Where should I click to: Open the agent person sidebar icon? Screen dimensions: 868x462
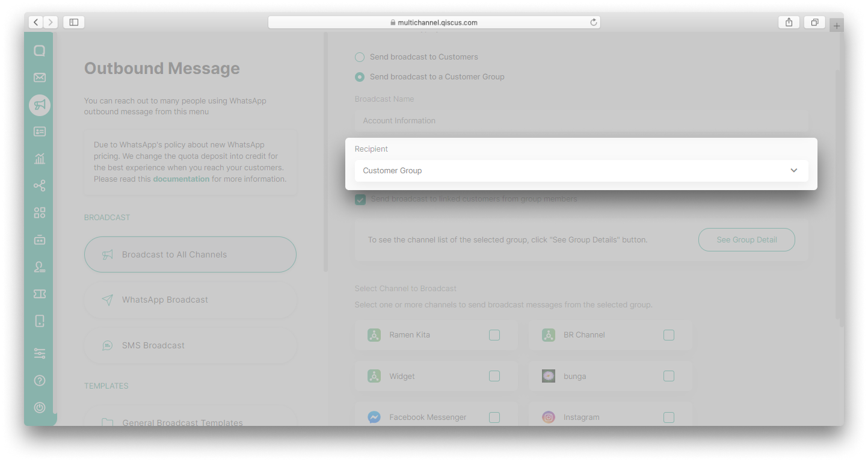(x=40, y=267)
